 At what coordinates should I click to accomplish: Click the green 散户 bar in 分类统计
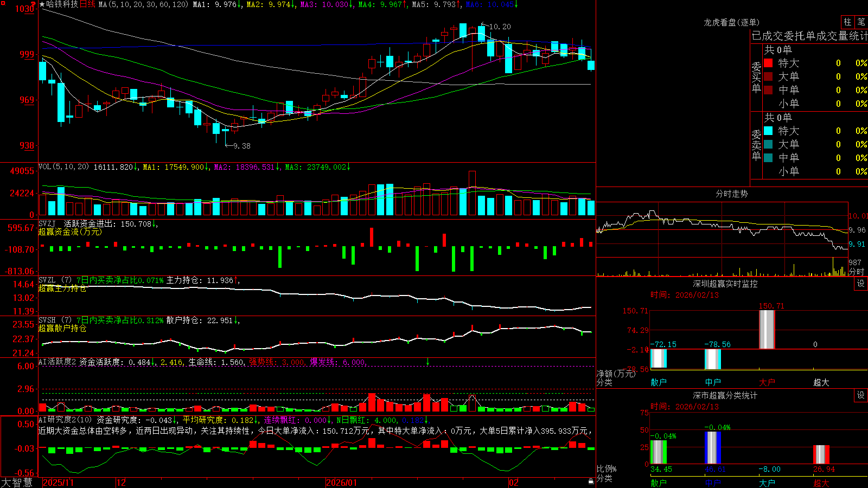(659, 452)
